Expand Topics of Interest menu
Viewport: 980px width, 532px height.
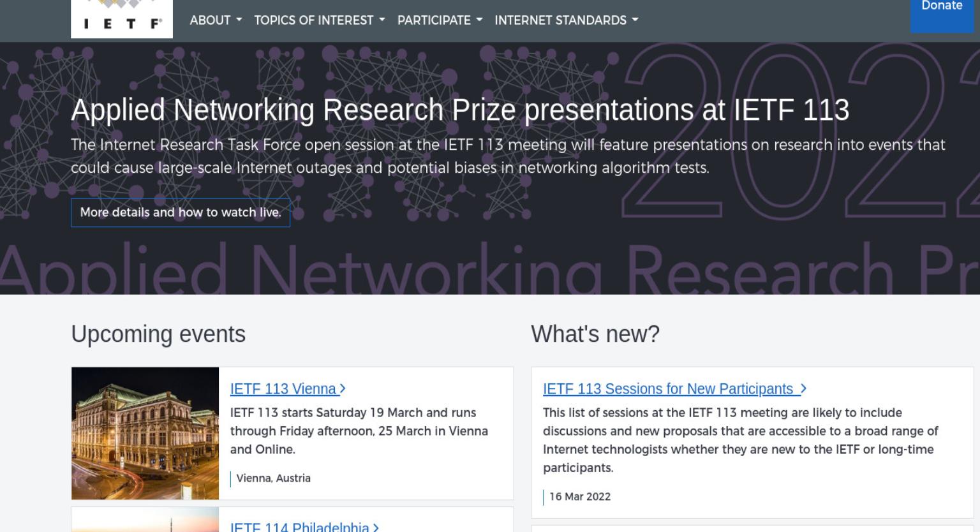[x=320, y=20]
